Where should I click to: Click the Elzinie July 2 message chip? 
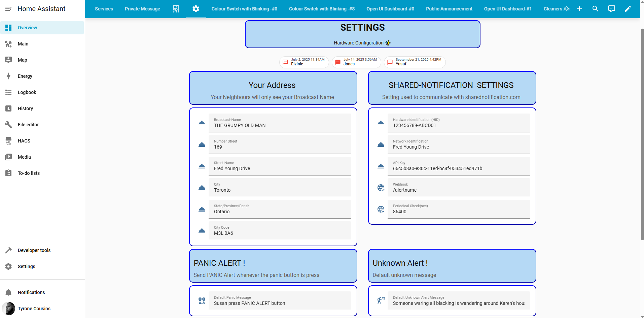pyautogui.click(x=304, y=62)
